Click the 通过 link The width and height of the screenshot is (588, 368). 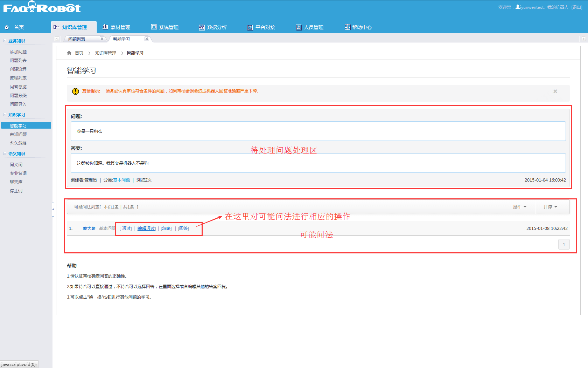tap(126, 229)
